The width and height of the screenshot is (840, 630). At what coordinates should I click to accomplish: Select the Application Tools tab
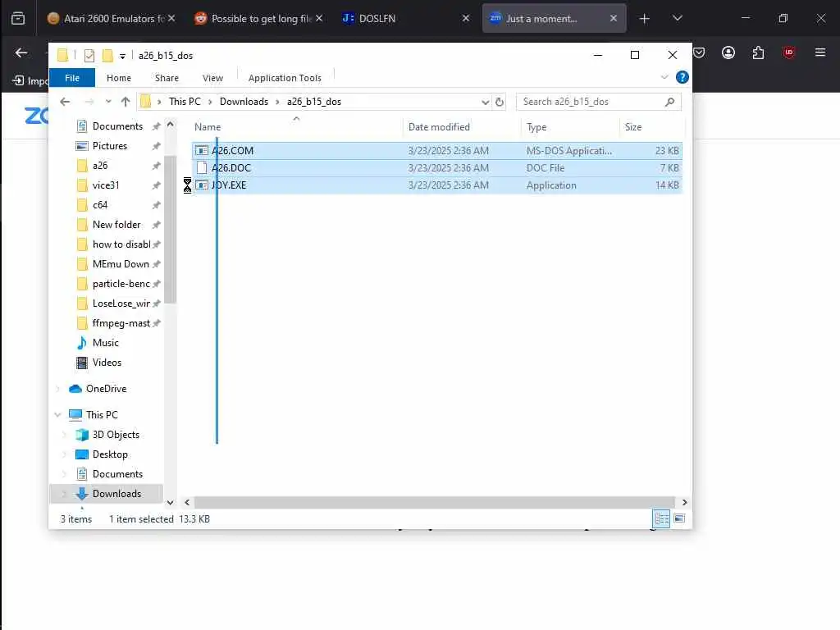[x=285, y=78]
